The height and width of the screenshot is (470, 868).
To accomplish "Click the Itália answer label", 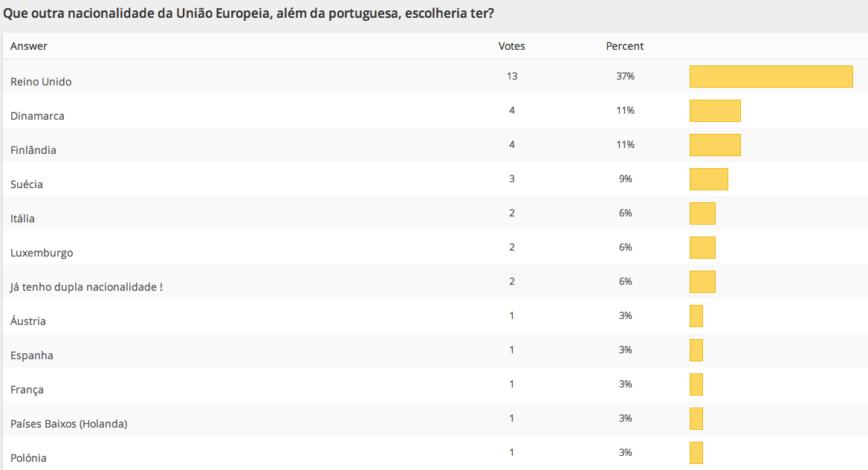I will point(22,219).
